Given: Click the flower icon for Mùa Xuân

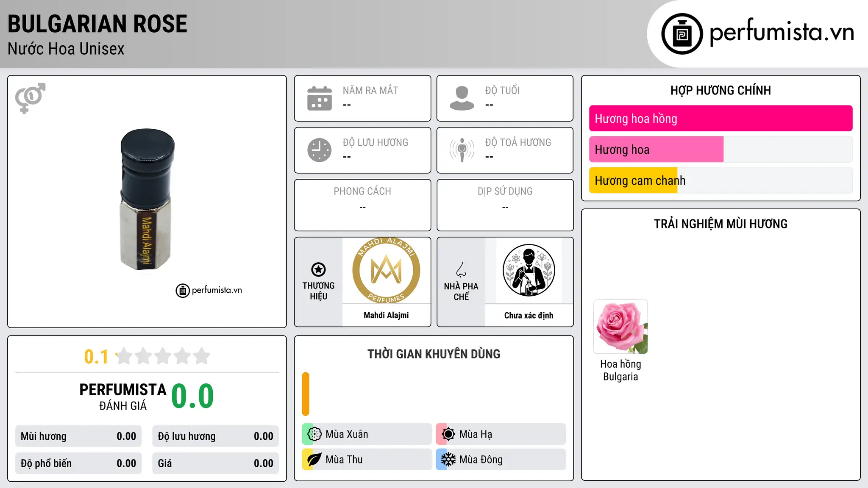Looking at the screenshot, I should (x=314, y=434).
